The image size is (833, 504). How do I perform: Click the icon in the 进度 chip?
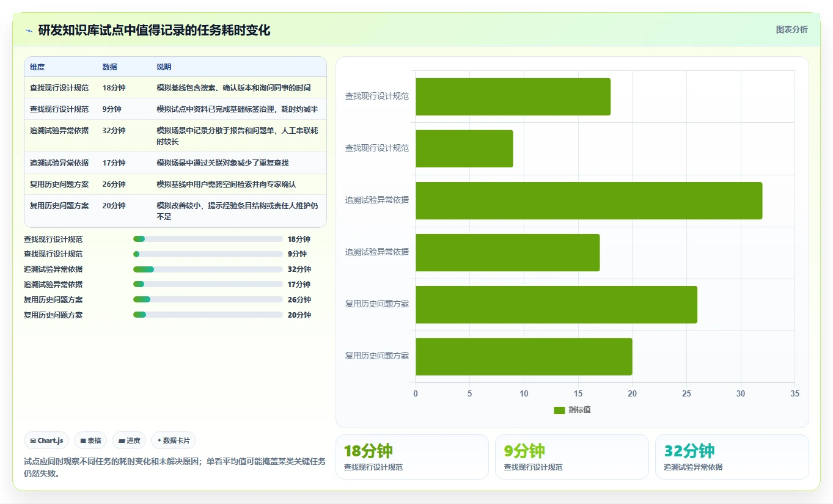[122, 440]
